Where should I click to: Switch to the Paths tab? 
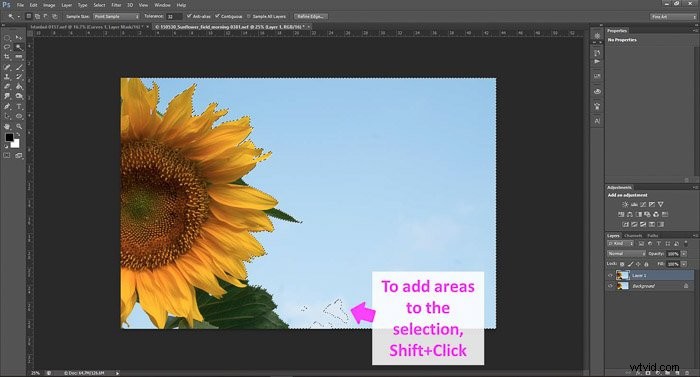click(x=653, y=235)
